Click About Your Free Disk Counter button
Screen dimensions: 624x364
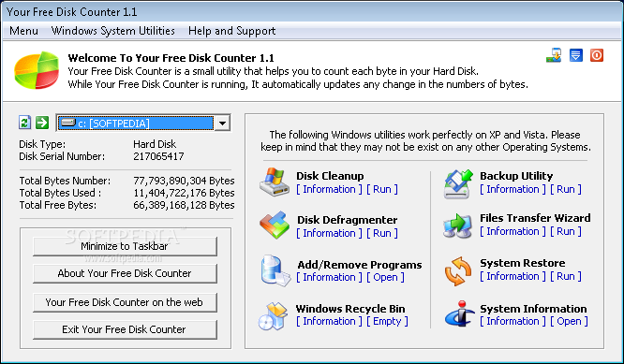[125, 273]
